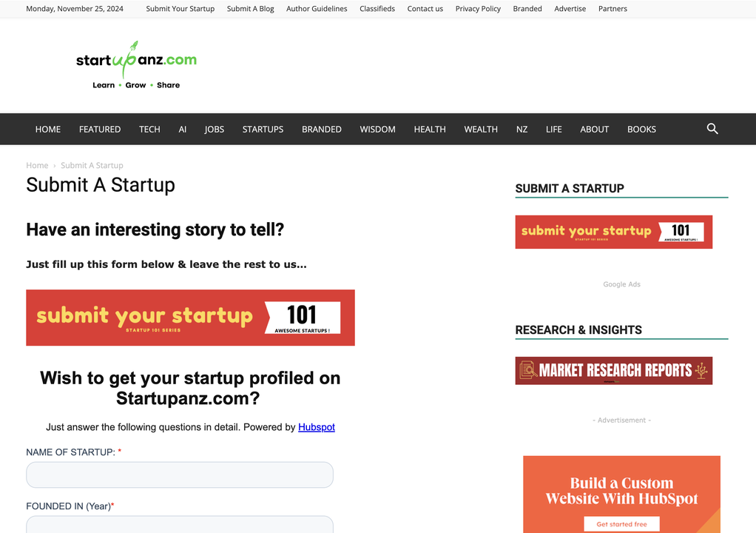Viewport: 756px width, 533px height.
Task: Focus the Founded In year field
Action: click(179, 524)
